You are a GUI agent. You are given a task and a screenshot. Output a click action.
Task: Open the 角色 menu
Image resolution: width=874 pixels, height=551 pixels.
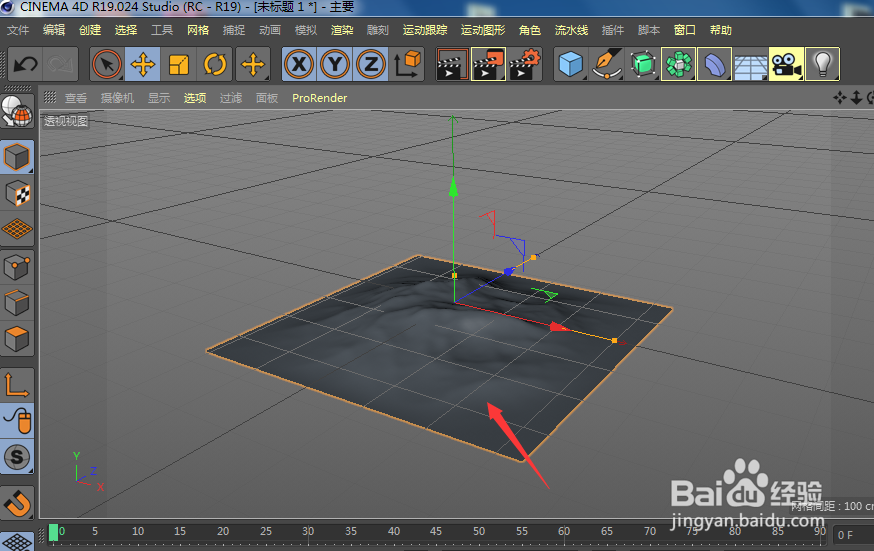[530, 30]
